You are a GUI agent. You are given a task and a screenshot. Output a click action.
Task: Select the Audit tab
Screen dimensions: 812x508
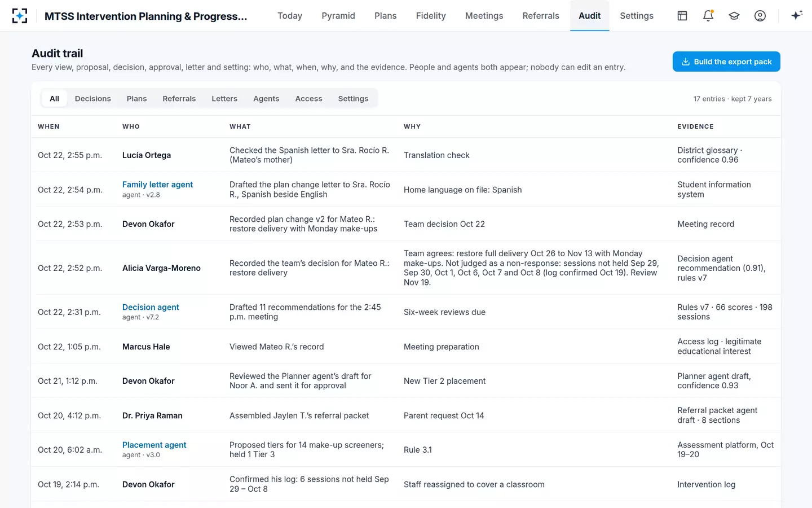590,16
